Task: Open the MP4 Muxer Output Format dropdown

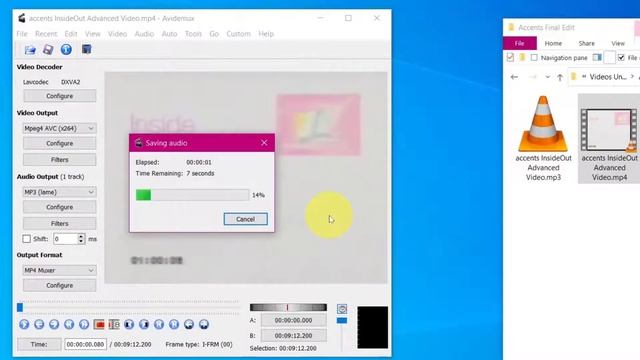Action: click(59, 270)
